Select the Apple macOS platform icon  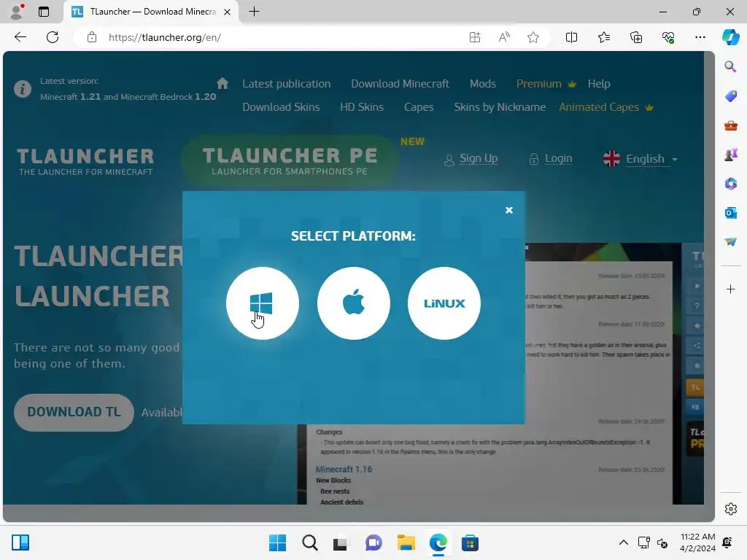(x=354, y=303)
